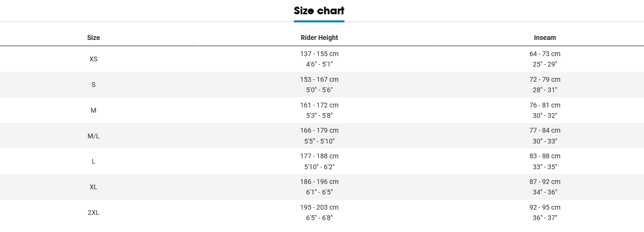Select the M/L size row label
This screenshot has width=644, height=232.
point(94,136)
